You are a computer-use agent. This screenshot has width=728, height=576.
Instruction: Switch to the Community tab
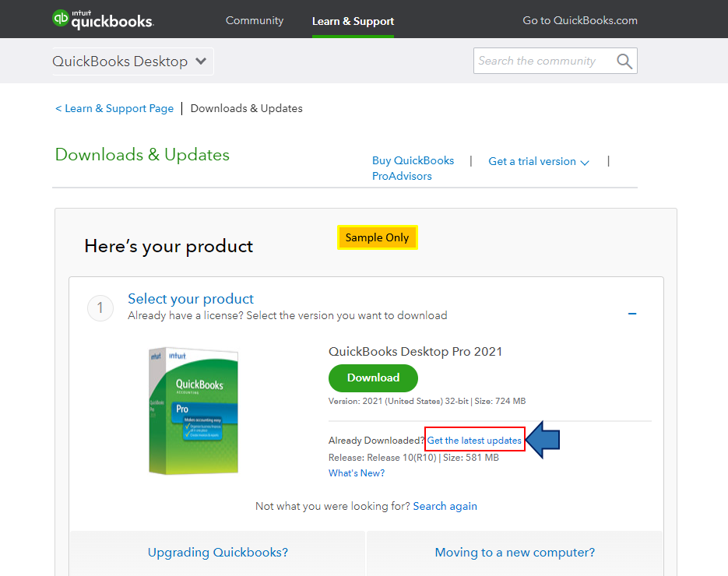[x=254, y=21]
